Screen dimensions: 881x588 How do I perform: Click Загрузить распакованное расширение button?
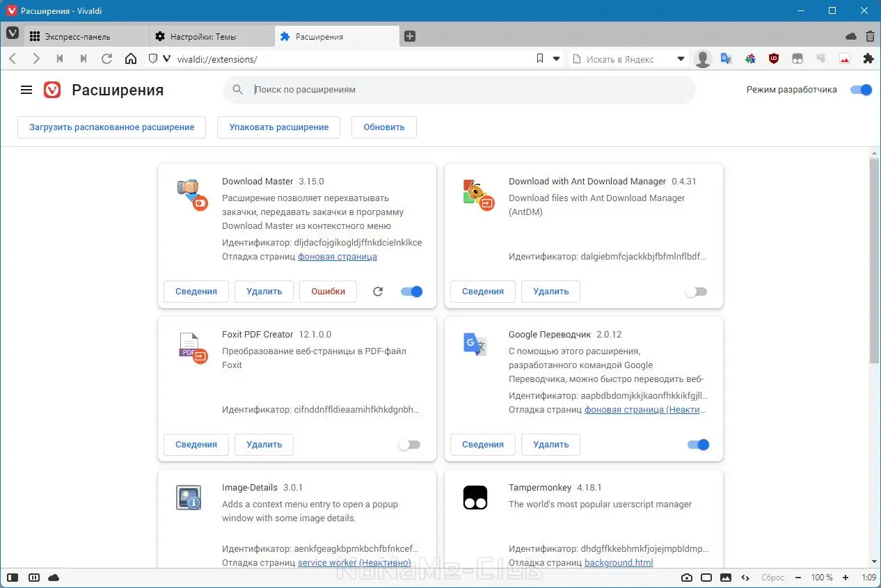tap(111, 127)
